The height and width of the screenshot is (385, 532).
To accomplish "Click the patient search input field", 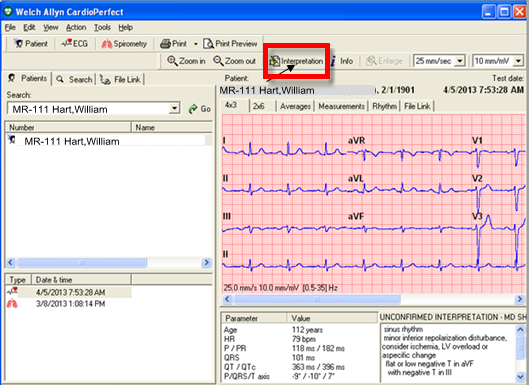I will 89,109.
